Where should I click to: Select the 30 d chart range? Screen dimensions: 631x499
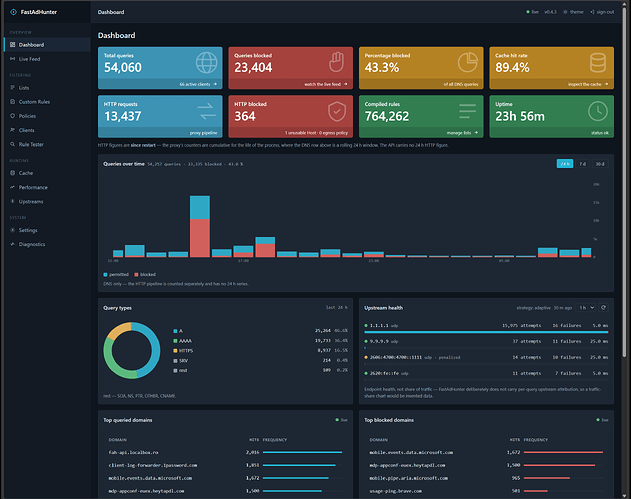tap(600, 164)
